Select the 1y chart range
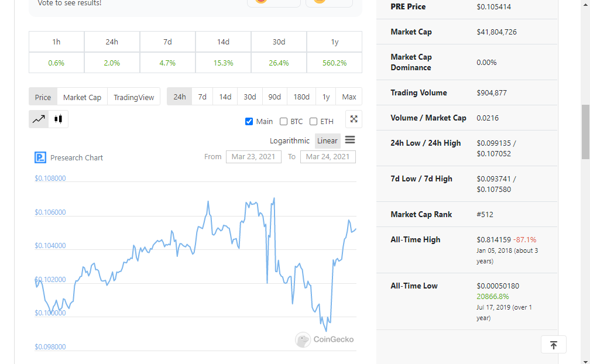The image size is (590, 364). [x=326, y=97]
